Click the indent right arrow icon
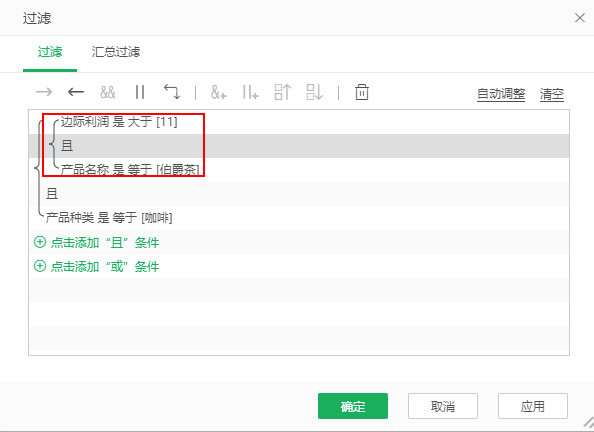594x432 pixels. pos(44,92)
